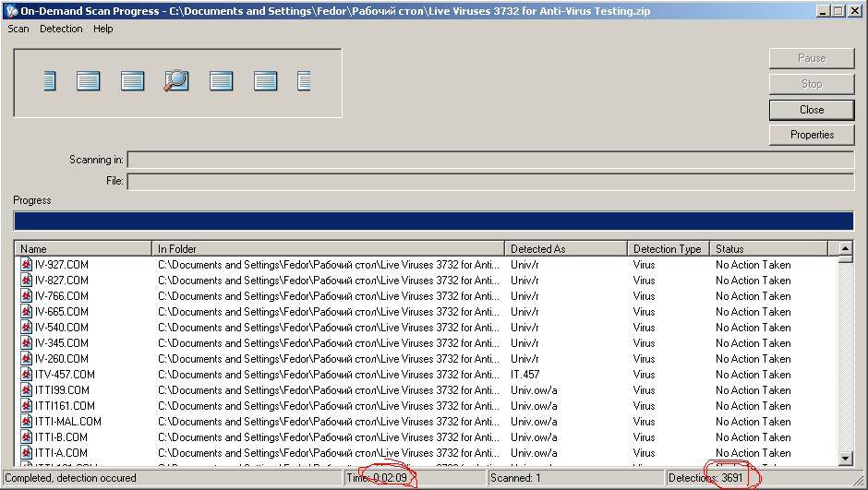Click the completed blue progress bar
868x490 pixels.
coord(433,221)
